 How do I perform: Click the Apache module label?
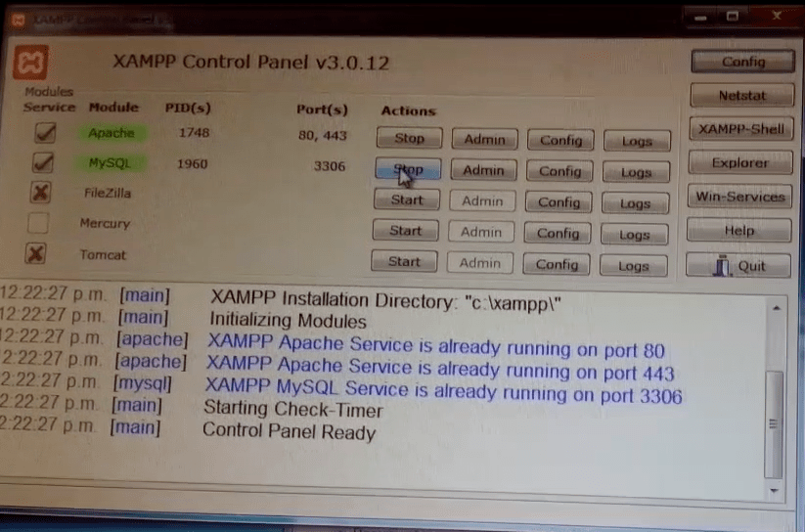point(112,133)
